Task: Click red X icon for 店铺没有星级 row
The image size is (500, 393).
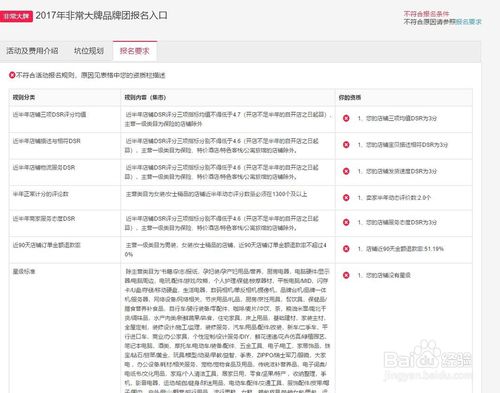Action: [346, 275]
